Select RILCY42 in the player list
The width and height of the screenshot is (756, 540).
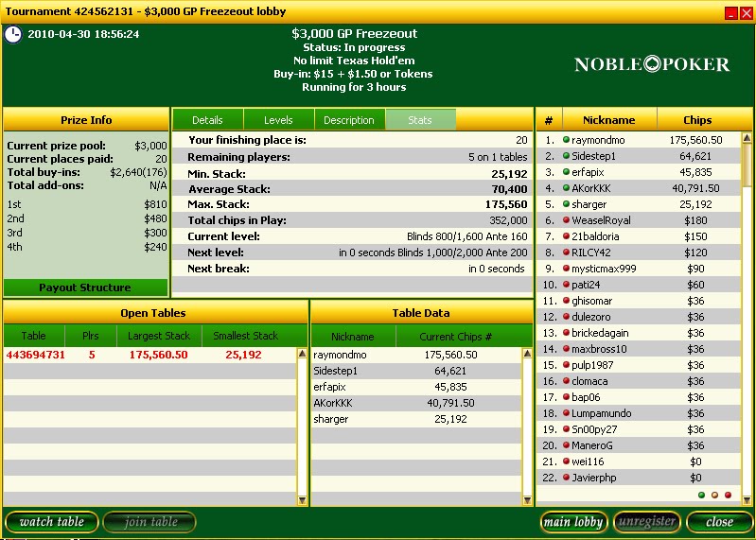point(639,253)
